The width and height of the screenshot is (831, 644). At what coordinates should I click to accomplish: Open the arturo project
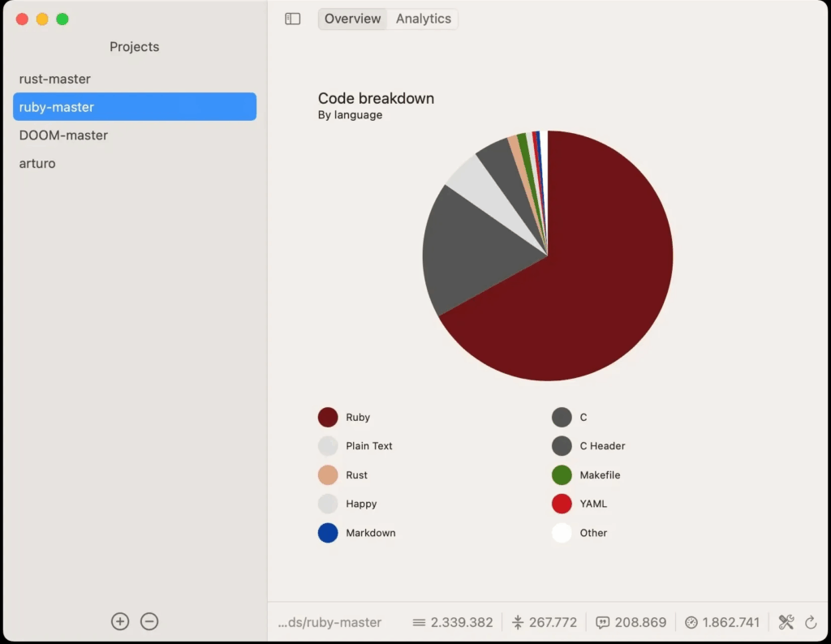pos(135,163)
